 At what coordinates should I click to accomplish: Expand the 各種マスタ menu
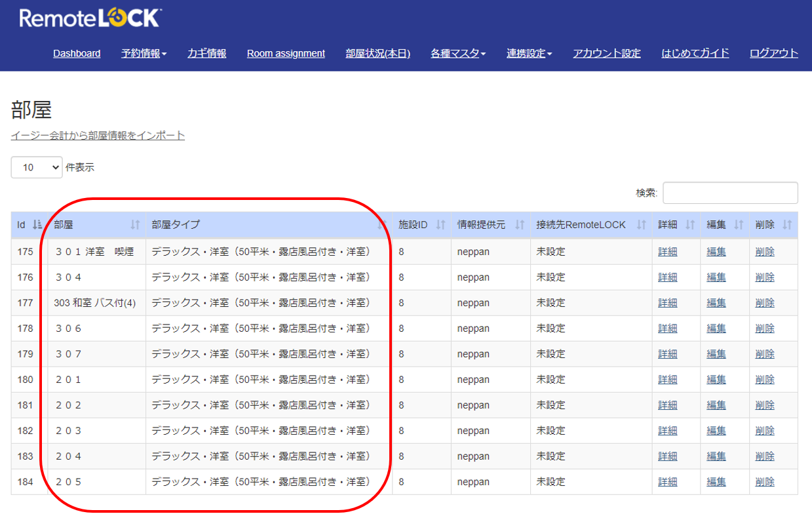[458, 53]
